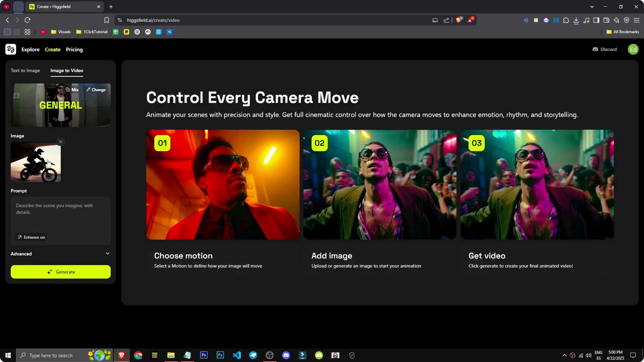Open All Bookmarks dropdown
This screenshot has width=644, height=362.
coord(622,32)
